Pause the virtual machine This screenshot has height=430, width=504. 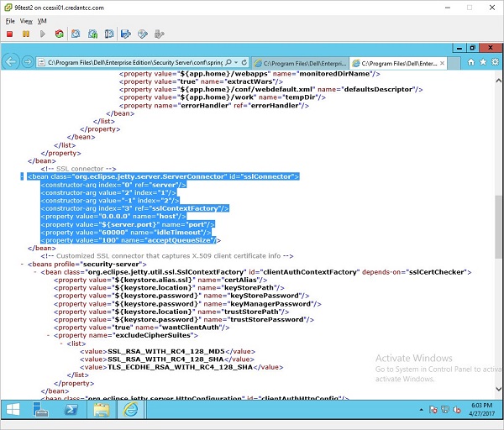25,34
